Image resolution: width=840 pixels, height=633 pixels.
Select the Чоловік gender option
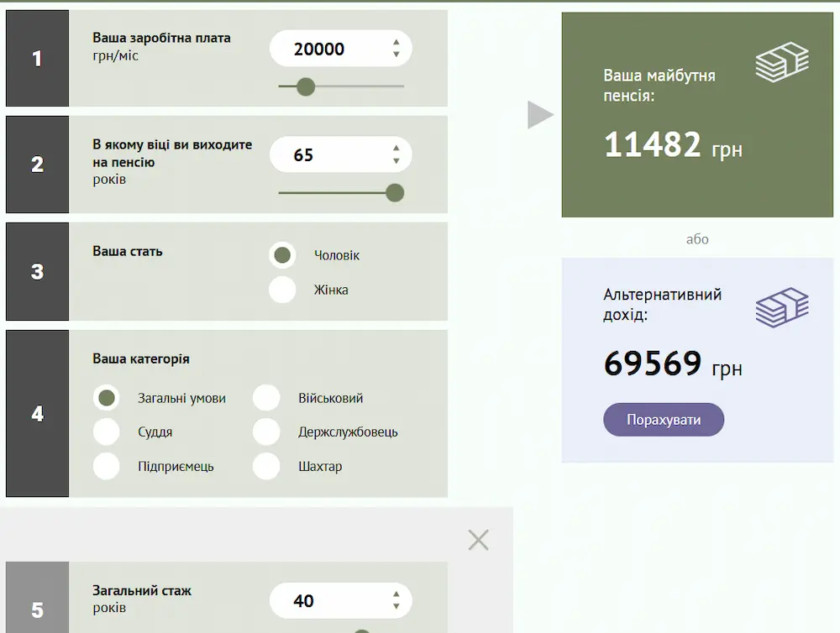pos(282,255)
